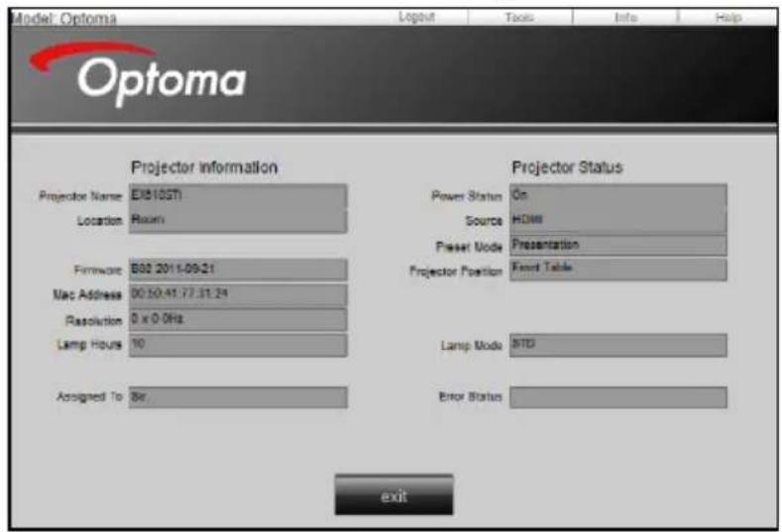This screenshot has width=782, height=532.
Task: Open the Info menu
Action: pyautogui.click(x=626, y=18)
